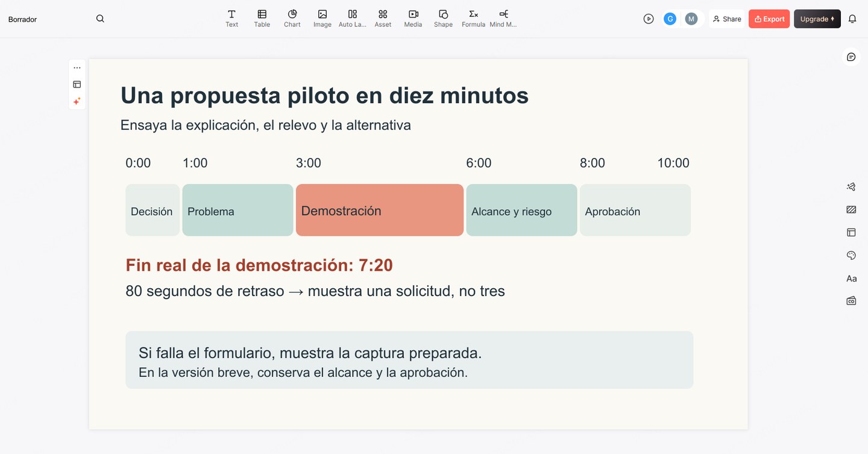This screenshot has height=454, width=868.
Task: Open the background panel with the striped icon
Action: pos(851,210)
